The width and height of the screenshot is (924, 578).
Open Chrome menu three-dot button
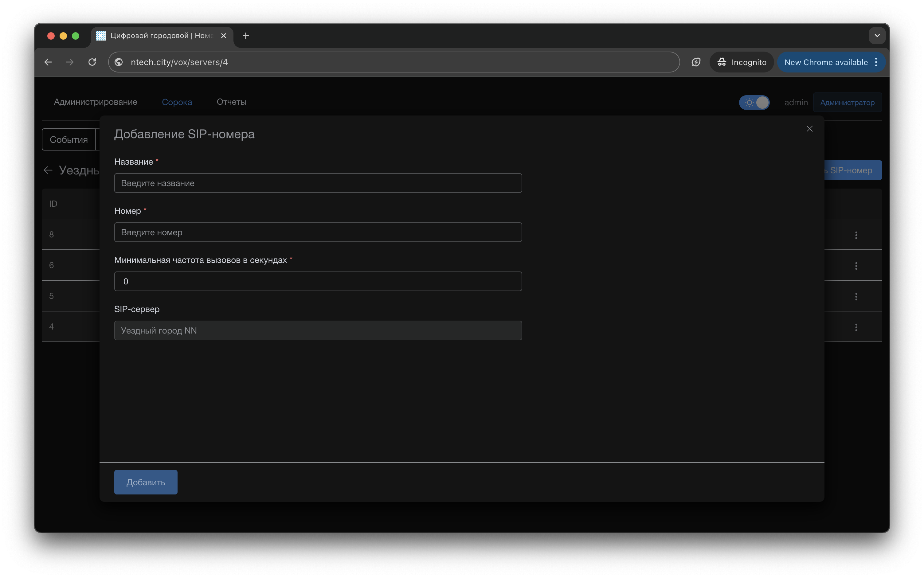click(x=876, y=62)
